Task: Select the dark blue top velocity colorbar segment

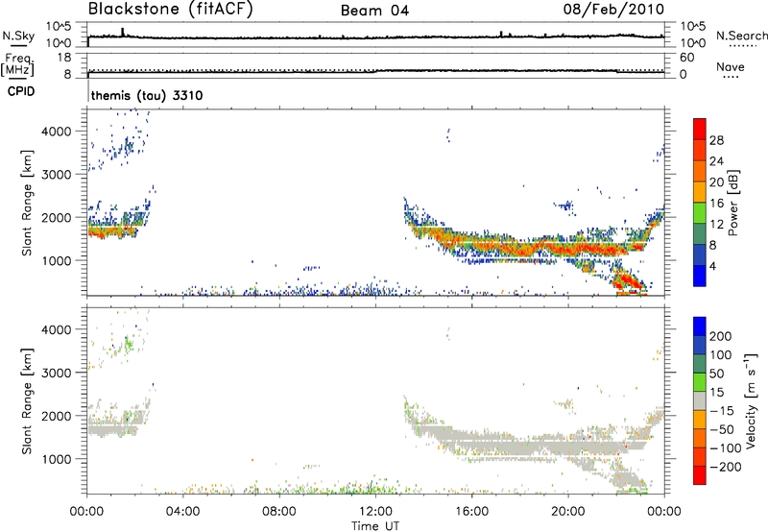Action: pos(700,326)
